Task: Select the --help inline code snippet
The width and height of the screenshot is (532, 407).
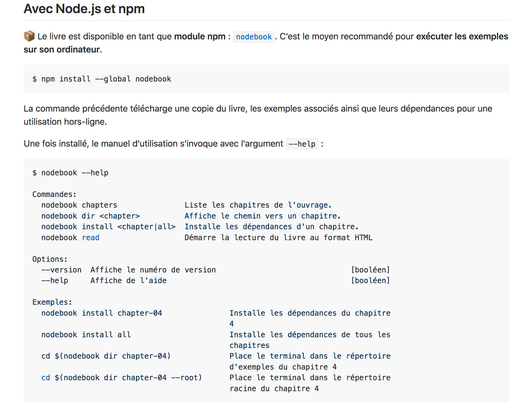Action: [302, 143]
